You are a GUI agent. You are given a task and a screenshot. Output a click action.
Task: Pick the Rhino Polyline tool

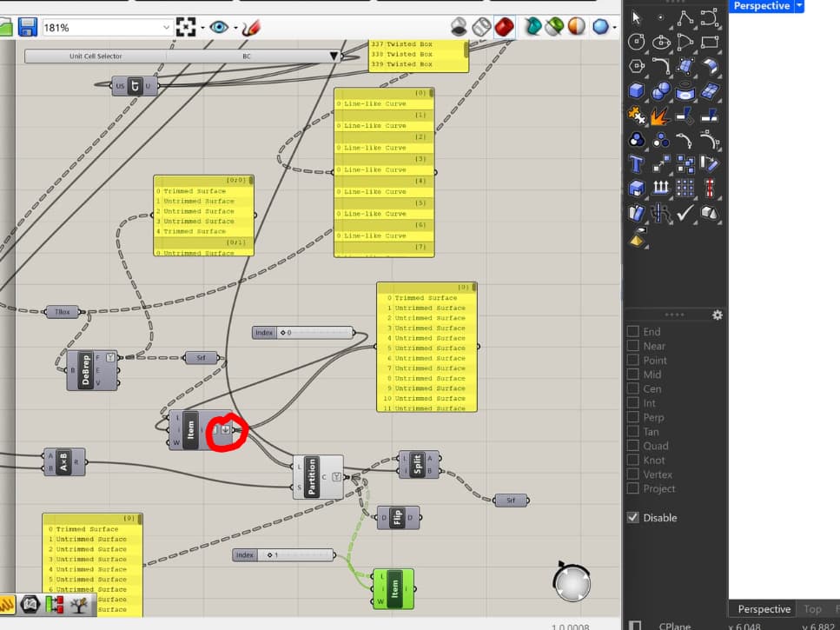(x=685, y=17)
